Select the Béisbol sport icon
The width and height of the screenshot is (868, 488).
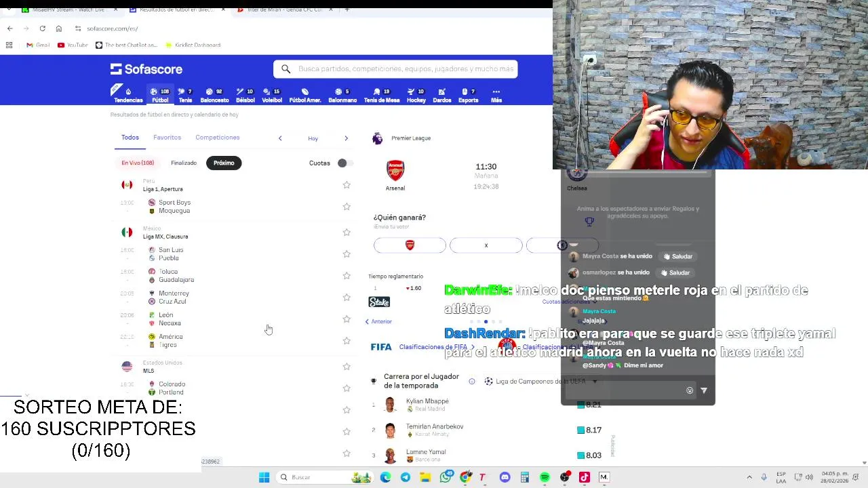(245, 95)
